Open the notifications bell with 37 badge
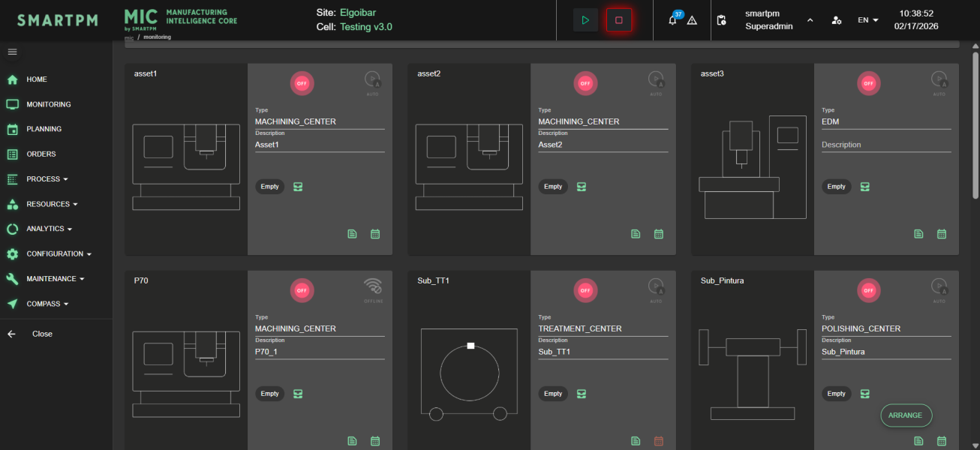The height and width of the screenshot is (450, 980). 672,20
